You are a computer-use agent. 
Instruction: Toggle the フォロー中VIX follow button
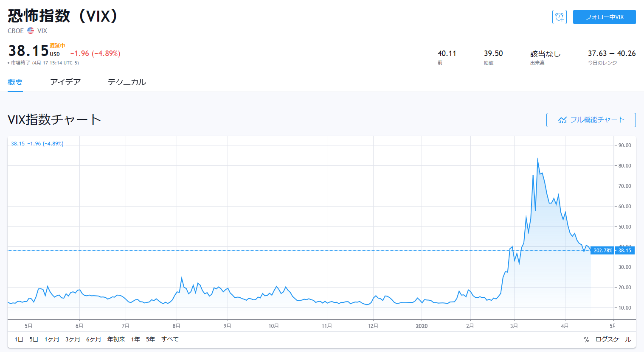click(604, 17)
